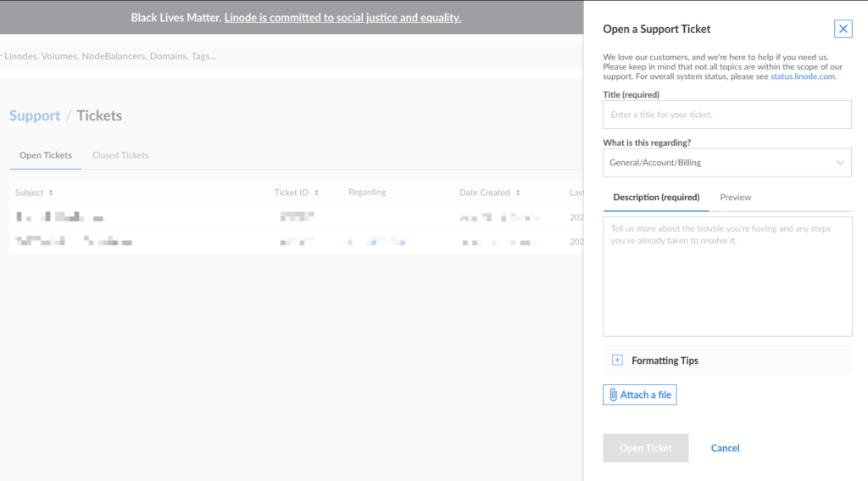Sort by Date Created arrows icon

point(518,193)
